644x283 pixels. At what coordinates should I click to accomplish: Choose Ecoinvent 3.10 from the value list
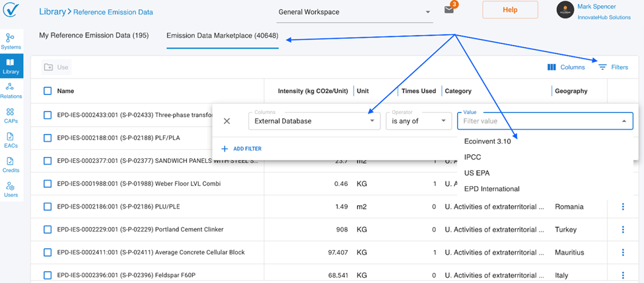point(487,141)
